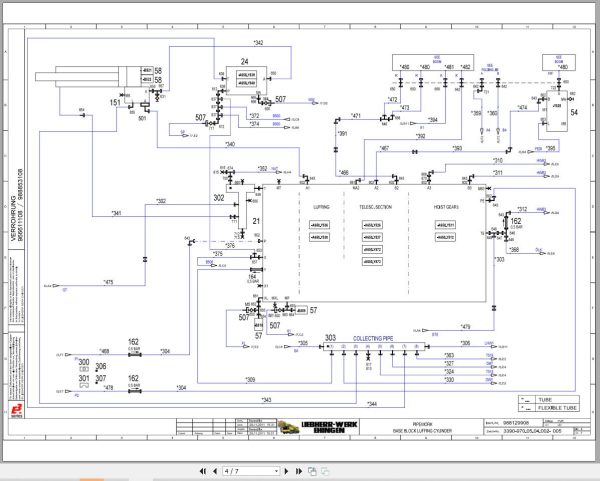Click the 'TELESC. SECTION' heading
The width and height of the screenshot is (600, 481).
(x=375, y=207)
